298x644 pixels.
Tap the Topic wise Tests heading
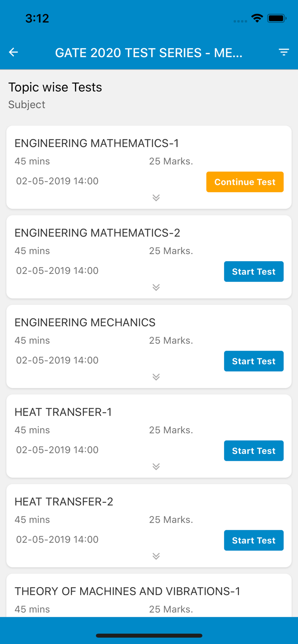coord(55,87)
